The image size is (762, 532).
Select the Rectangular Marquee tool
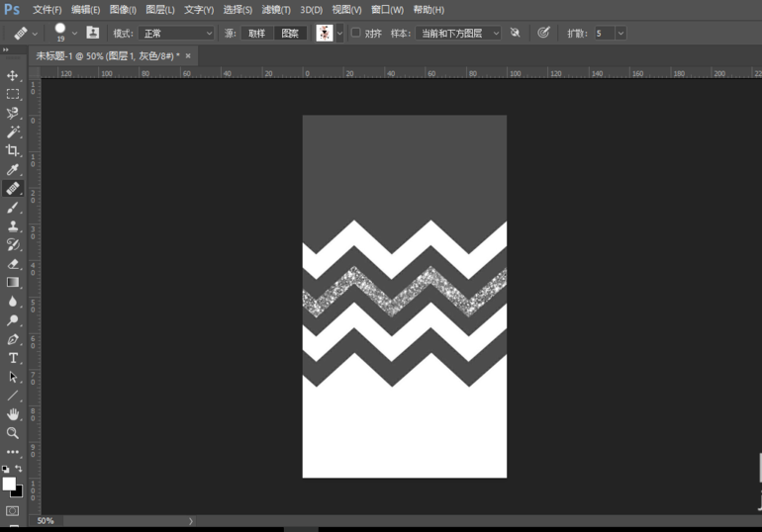coord(13,94)
